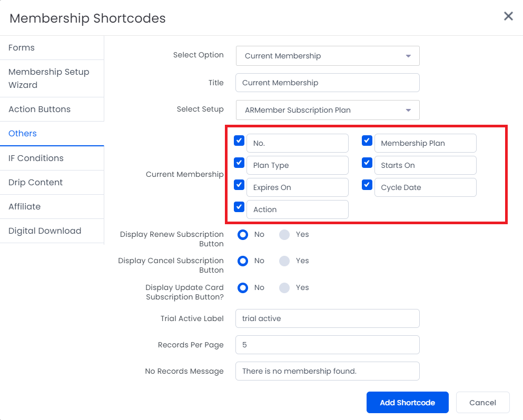Uncheck the No. column checkbox
The width and height of the screenshot is (523, 420).
[x=239, y=141]
